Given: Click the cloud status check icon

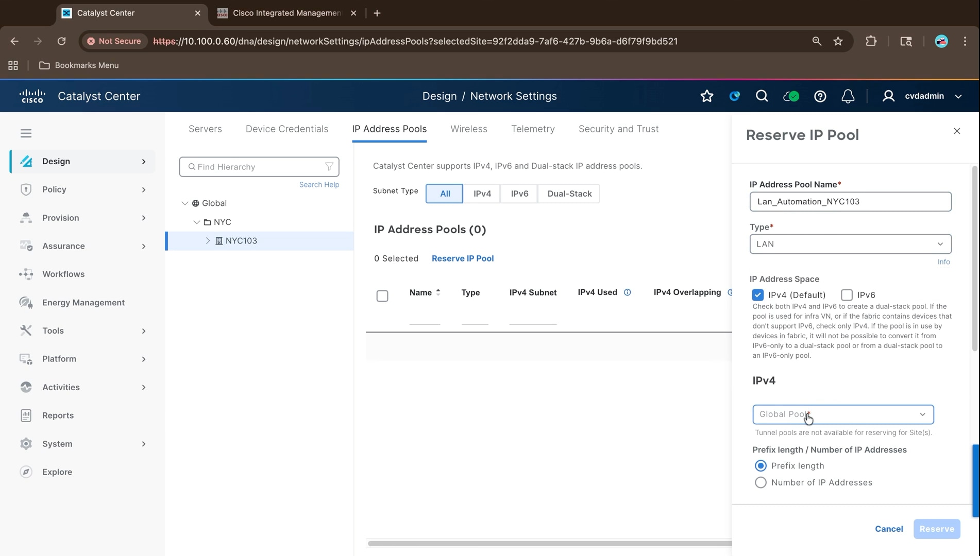Looking at the screenshot, I should click(791, 96).
